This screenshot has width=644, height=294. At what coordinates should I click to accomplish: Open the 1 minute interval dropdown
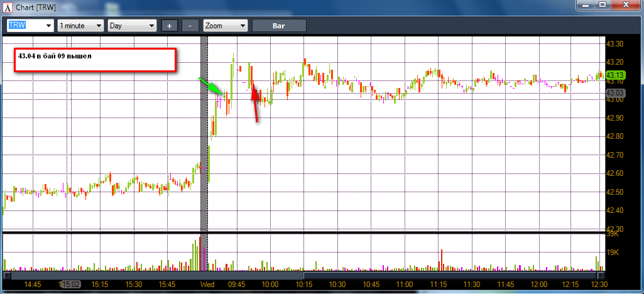click(x=80, y=26)
